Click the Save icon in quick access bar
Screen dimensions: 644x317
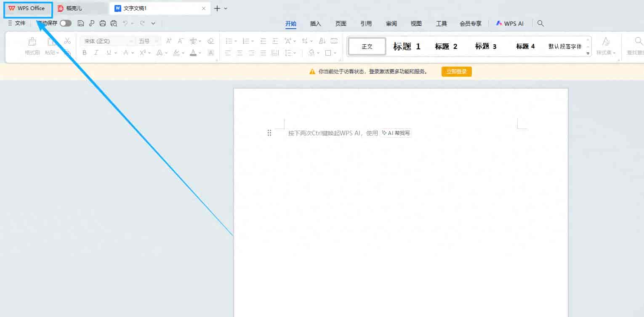(x=81, y=24)
